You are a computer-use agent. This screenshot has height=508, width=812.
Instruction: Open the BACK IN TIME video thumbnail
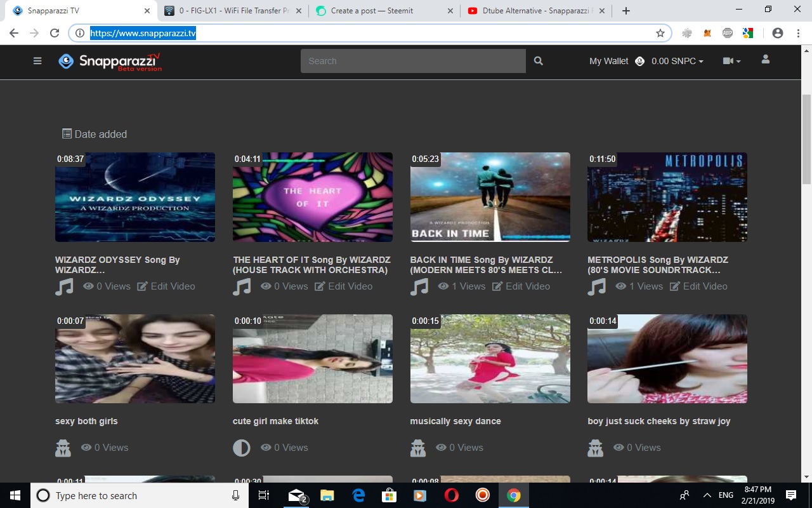(490, 197)
